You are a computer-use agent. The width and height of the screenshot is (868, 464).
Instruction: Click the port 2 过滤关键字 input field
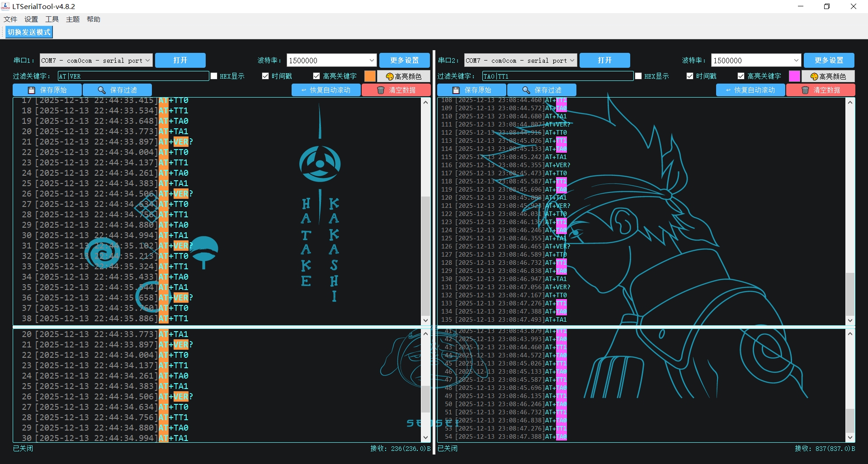pos(558,76)
